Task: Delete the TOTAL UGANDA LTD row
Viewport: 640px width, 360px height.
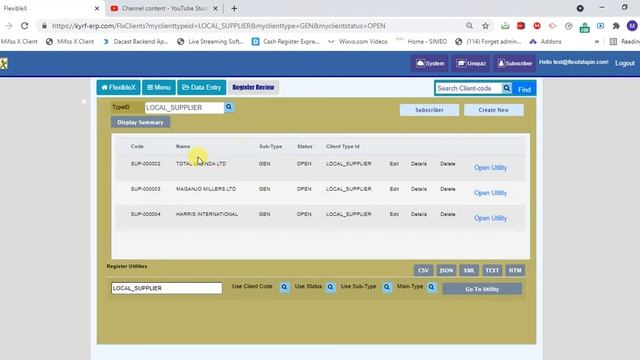Action: pos(447,164)
